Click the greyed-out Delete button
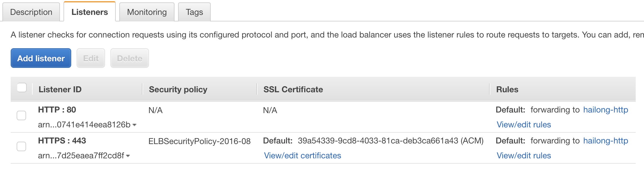This screenshot has height=175, width=644. [130, 58]
